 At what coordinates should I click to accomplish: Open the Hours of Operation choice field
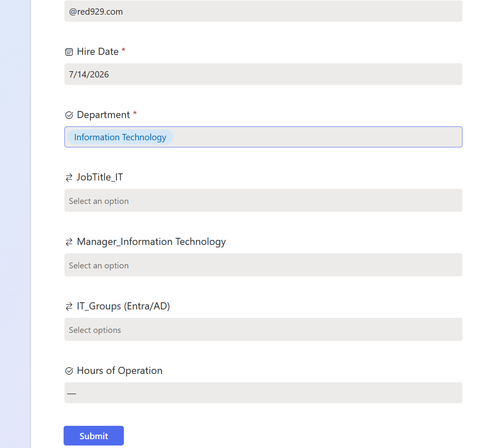pyautogui.click(x=263, y=393)
